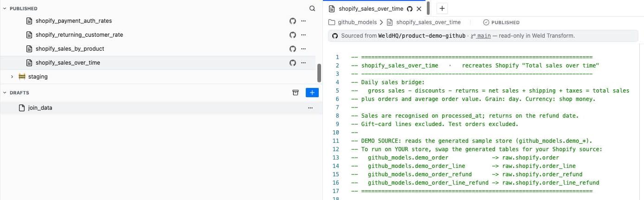The image size is (644, 200).
Task: Click shopify_sales_over_time in breadcrumb
Action: (428, 22)
